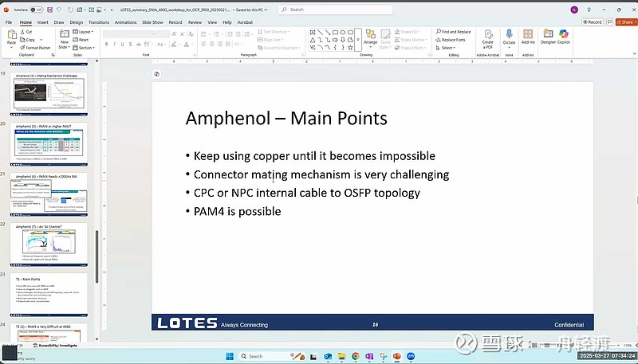Redo the last action

(x=70, y=10)
